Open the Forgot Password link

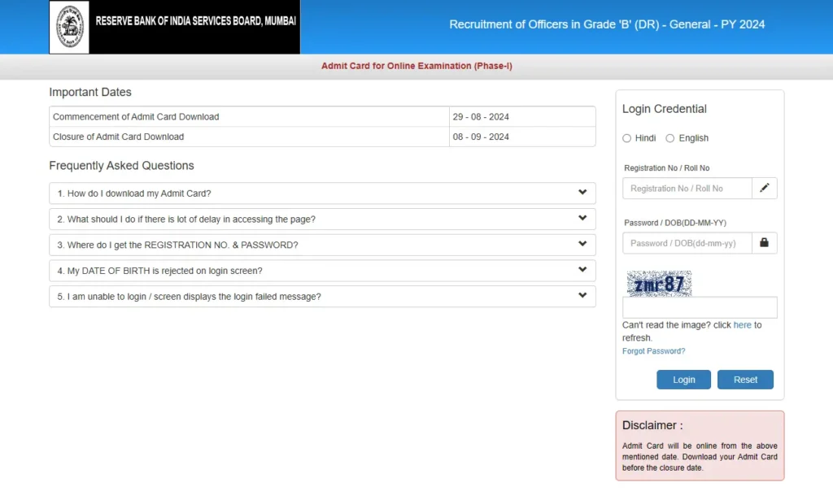point(653,351)
